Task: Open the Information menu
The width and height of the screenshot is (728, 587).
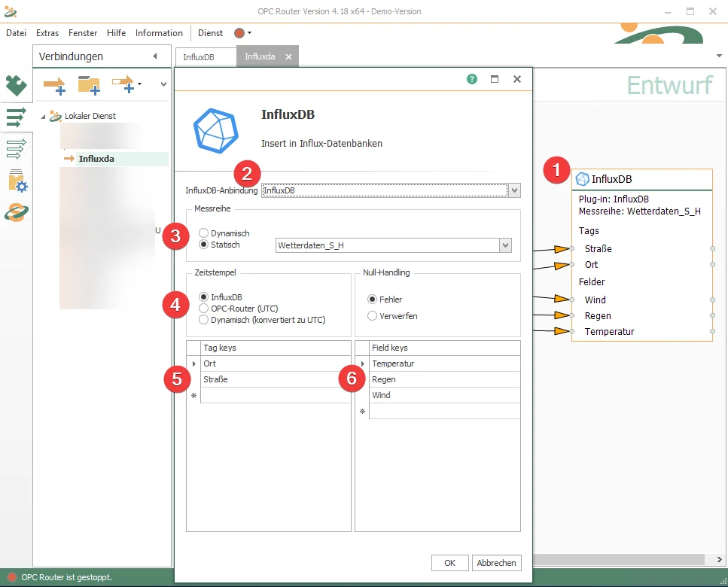Action: click(x=160, y=33)
